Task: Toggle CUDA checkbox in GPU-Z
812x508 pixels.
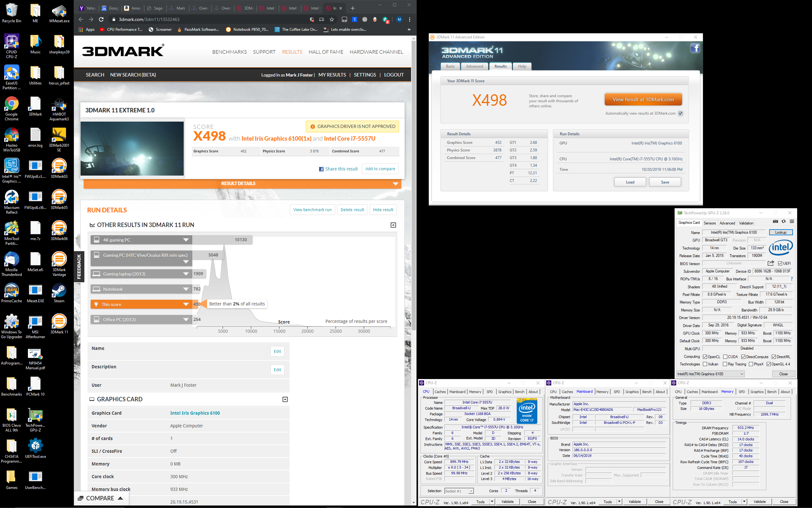Action: 725,357
